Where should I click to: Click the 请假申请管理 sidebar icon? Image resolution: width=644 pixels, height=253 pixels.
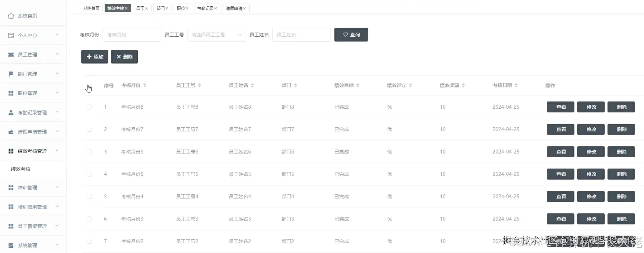point(11,132)
